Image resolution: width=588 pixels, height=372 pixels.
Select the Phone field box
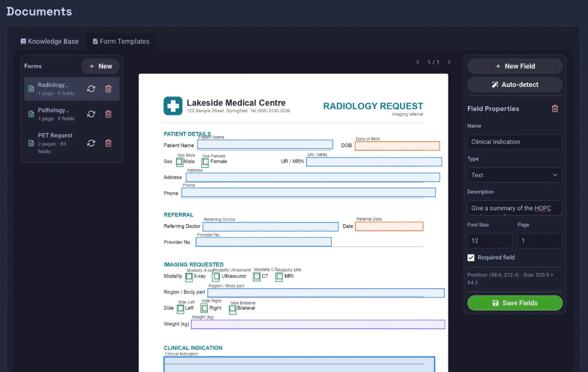(309, 192)
